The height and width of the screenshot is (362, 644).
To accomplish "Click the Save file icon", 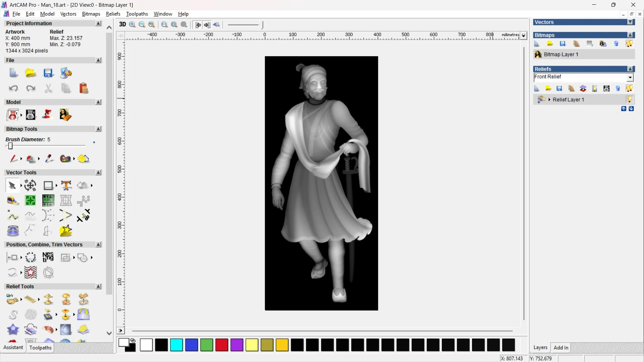I will (48, 73).
